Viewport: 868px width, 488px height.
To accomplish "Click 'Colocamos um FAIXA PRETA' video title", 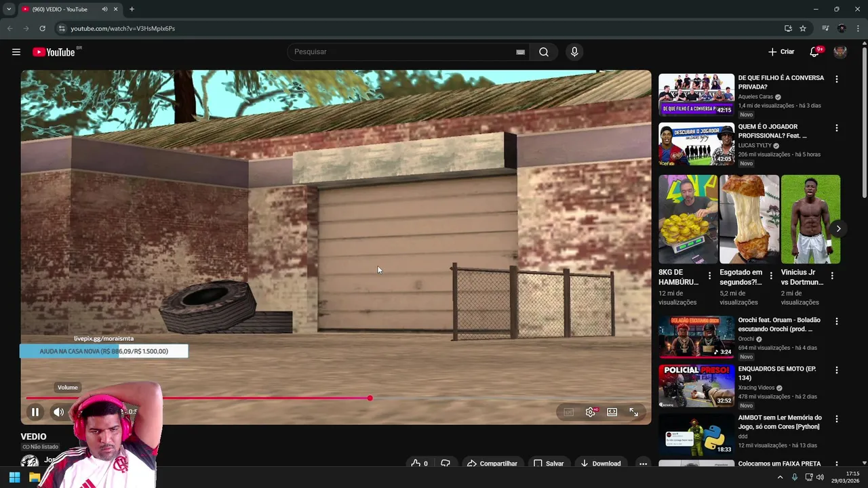I will 779,464.
